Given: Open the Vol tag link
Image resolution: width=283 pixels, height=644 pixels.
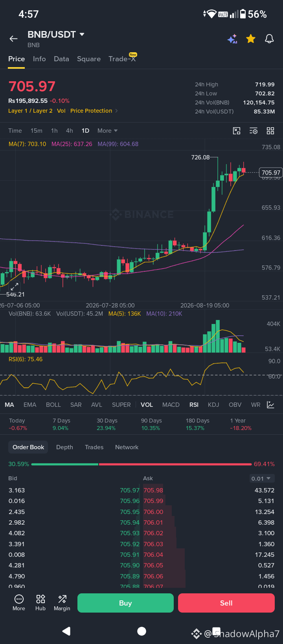Looking at the screenshot, I should pos(61,111).
